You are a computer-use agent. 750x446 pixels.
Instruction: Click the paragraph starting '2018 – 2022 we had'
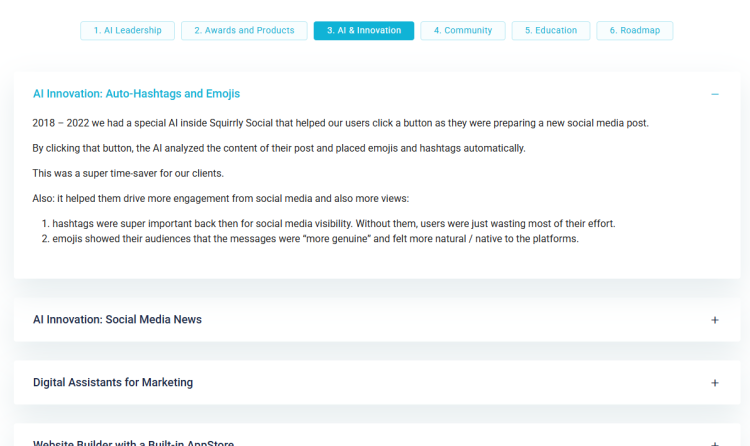click(341, 123)
